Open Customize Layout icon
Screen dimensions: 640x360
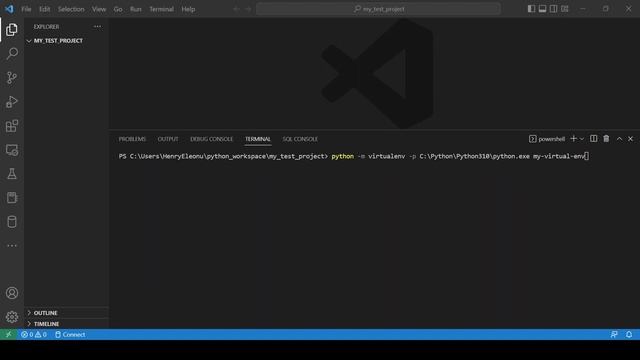coord(564,9)
